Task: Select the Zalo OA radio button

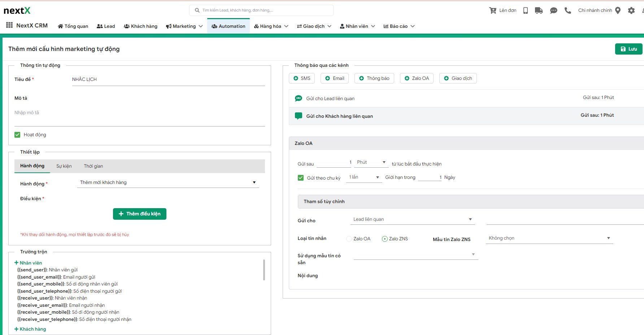Action: click(x=349, y=239)
